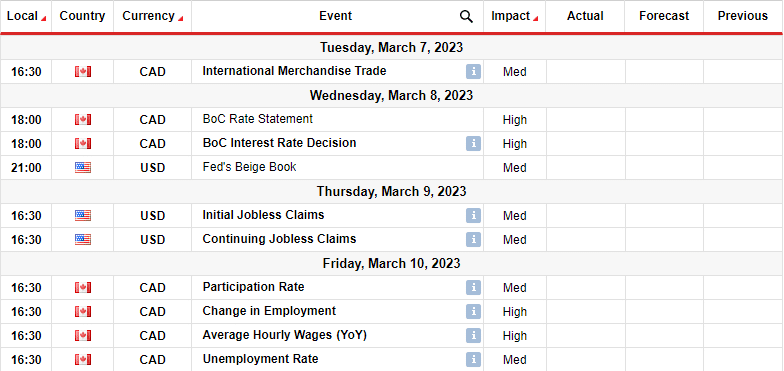Open info icon for International Merchandise Trade

coord(474,72)
